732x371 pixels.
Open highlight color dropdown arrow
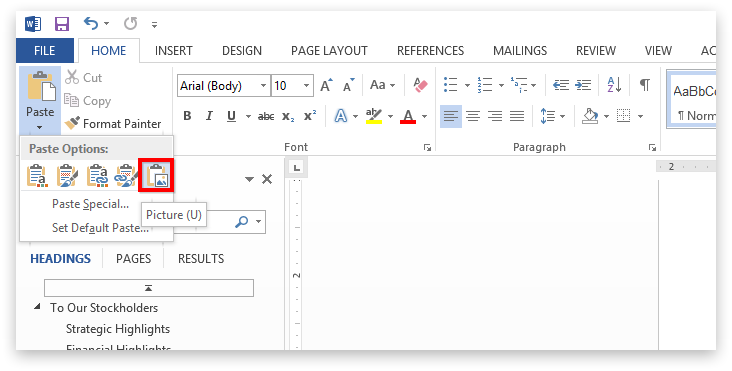pos(390,116)
